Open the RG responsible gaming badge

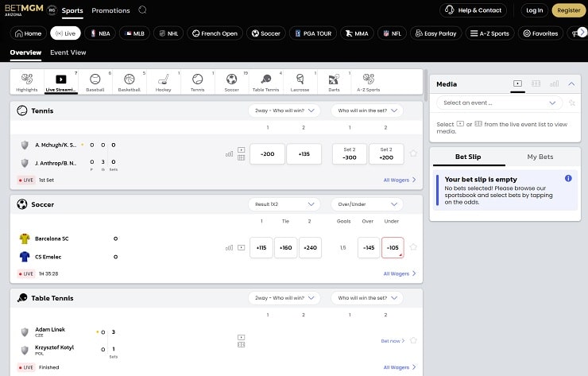tap(52, 10)
